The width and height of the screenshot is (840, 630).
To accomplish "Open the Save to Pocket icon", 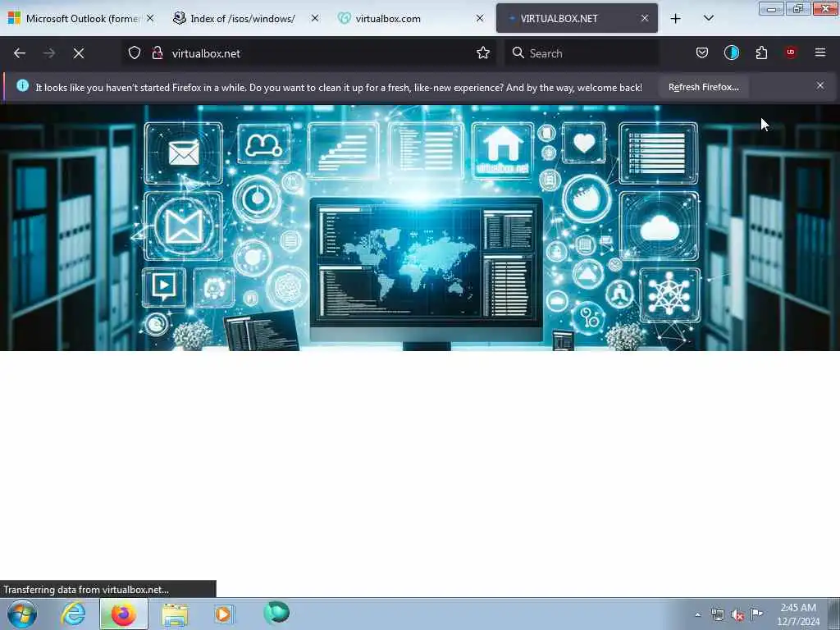I will point(702,52).
